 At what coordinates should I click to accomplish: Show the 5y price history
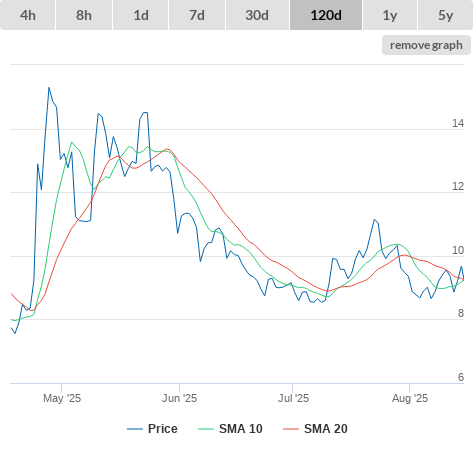(x=445, y=15)
